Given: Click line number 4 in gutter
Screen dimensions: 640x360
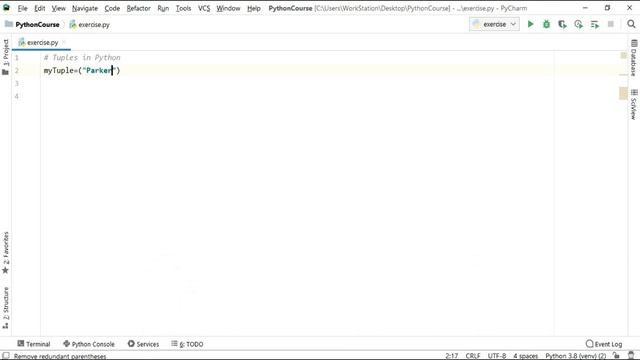Looking at the screenshot, I should [x=17, y=96].
